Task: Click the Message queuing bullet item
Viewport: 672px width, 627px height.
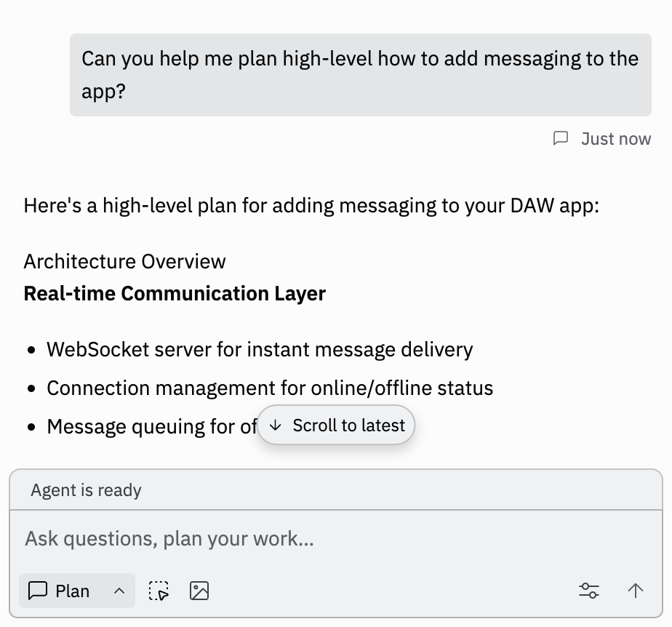Action: point(152,426)
